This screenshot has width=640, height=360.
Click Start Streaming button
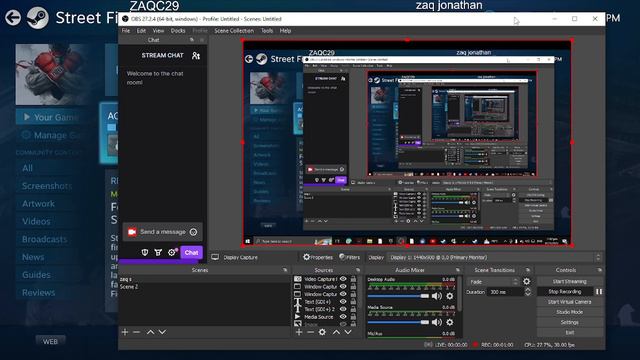point(569,281)
